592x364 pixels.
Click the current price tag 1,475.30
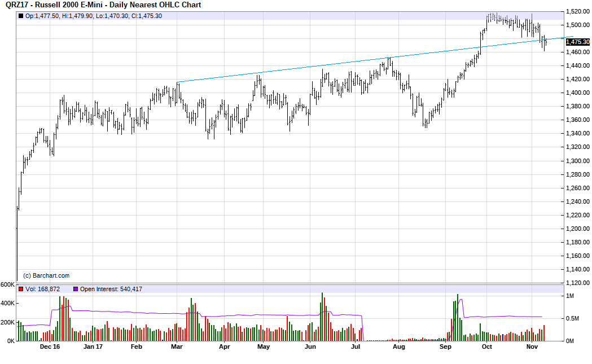pos(578,42)
